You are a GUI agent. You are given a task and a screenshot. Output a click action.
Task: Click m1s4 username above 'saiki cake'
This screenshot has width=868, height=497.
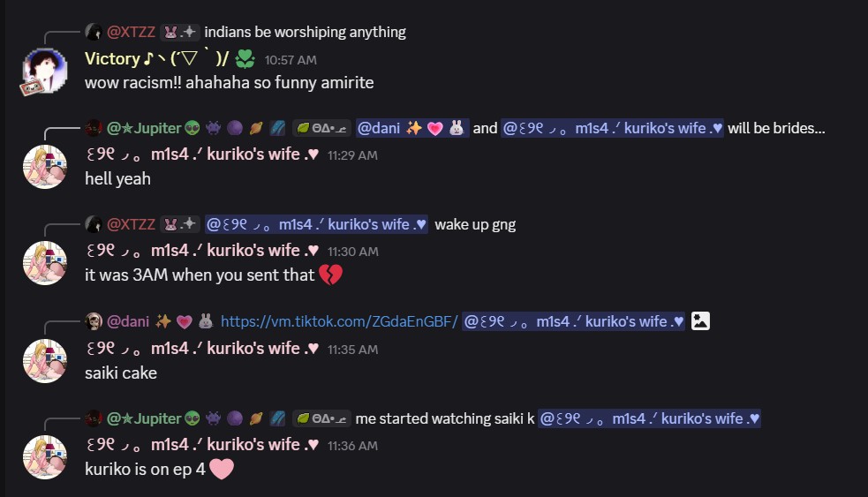click(x=202, y=348)
